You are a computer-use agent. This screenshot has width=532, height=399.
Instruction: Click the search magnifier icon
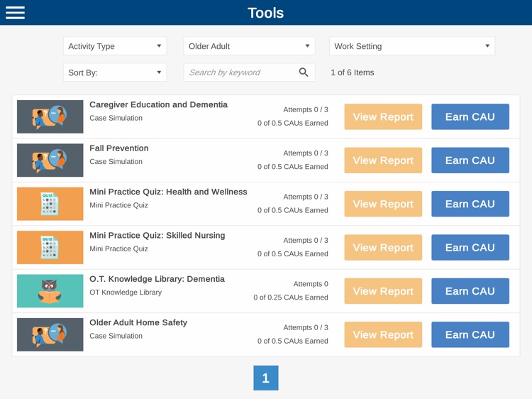tap(304, 72)
